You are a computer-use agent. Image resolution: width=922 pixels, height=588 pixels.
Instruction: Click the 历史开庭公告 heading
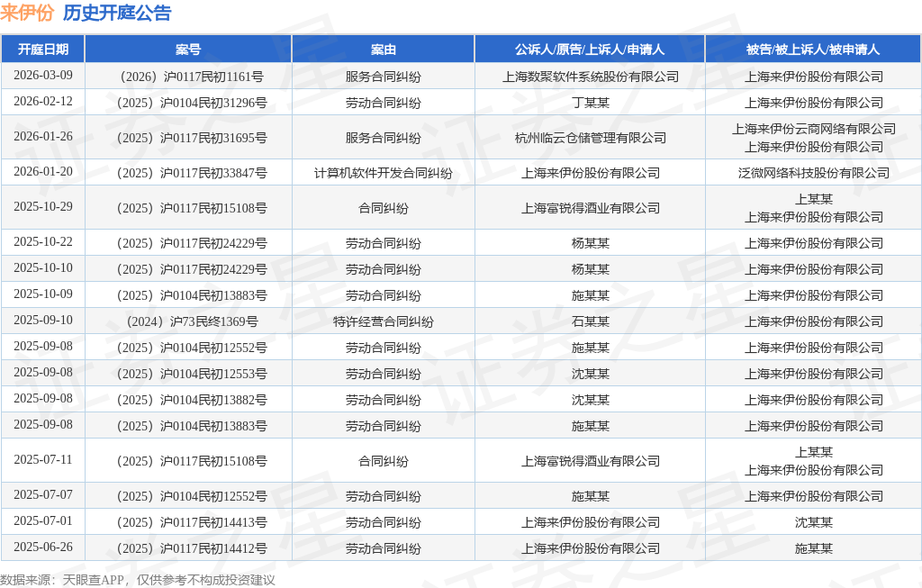point(117,13)
